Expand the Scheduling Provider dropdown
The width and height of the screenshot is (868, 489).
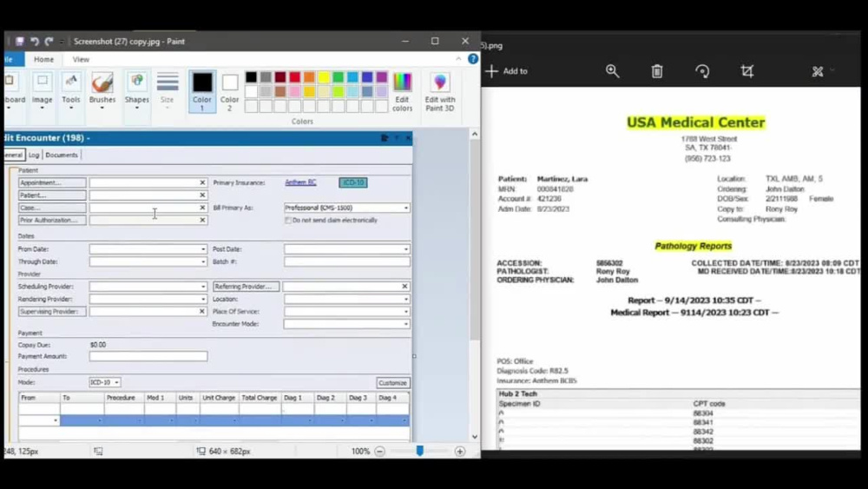[203, 287]
